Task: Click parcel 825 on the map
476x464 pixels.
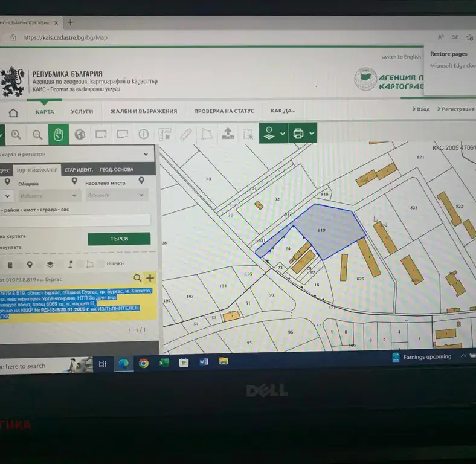Action: click(361, 279)
